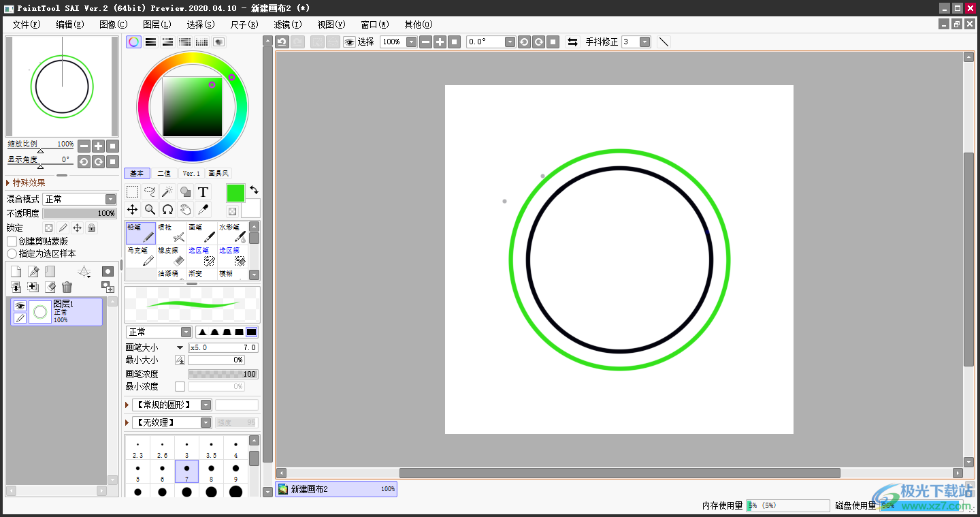Open the perspective ruler menu

point(84,272)
